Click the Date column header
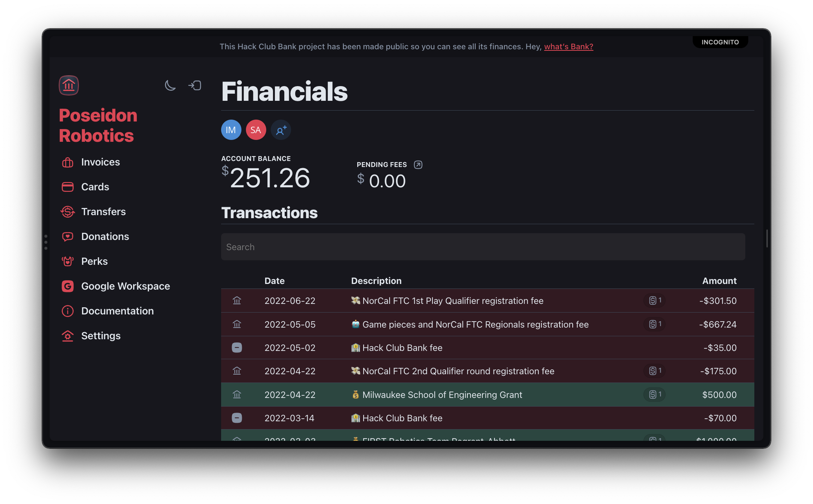This screenshot has height=504, width=813. point(275,281)
